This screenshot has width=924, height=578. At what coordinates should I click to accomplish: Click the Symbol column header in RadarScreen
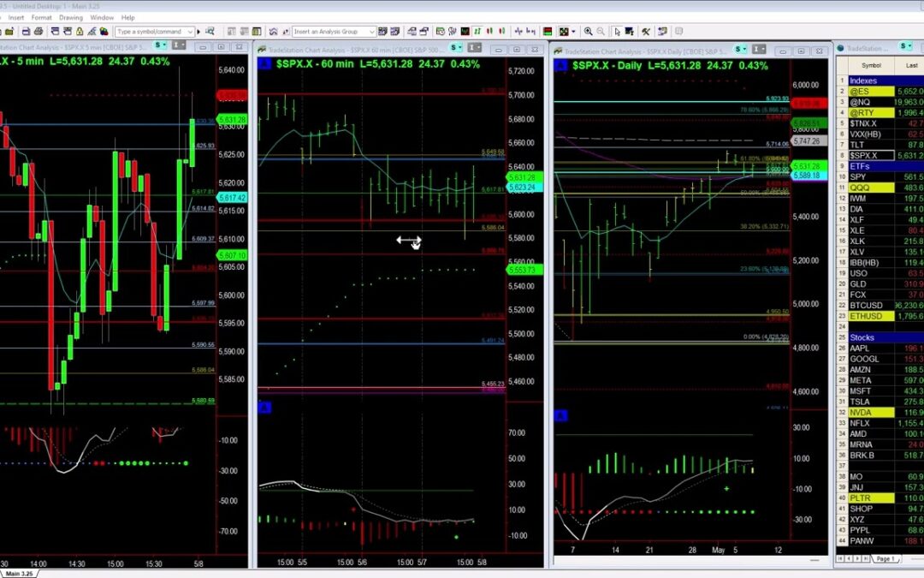pos(871,65)
